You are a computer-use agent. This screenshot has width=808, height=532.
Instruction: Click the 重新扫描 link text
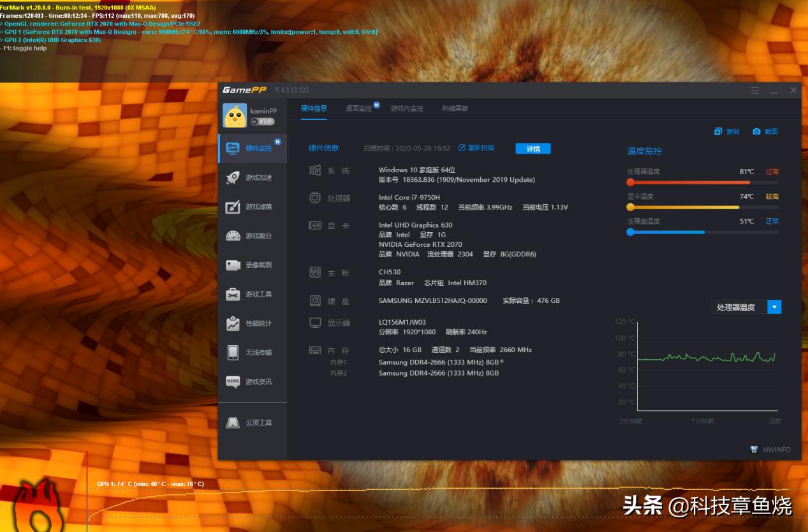481,148
